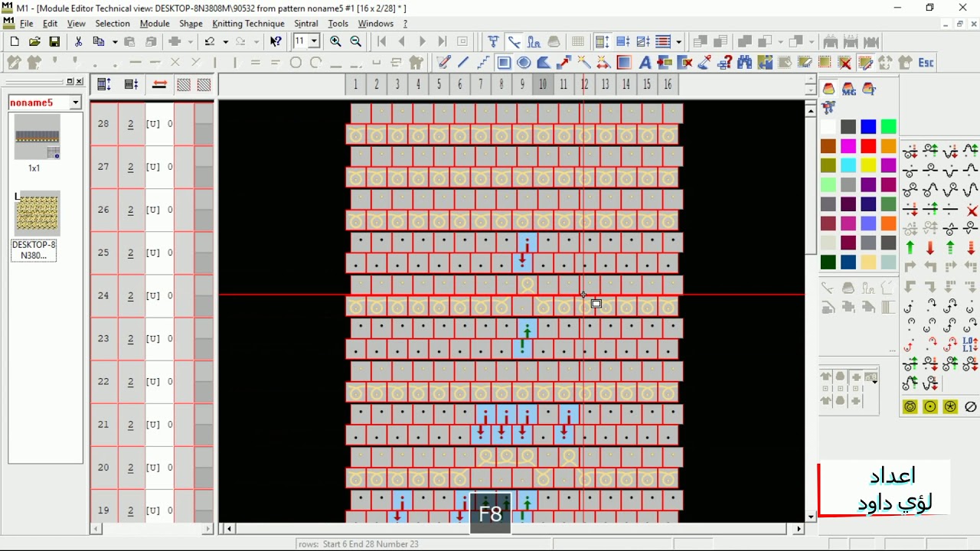Open the Tools menu

[x=338, y=24]
